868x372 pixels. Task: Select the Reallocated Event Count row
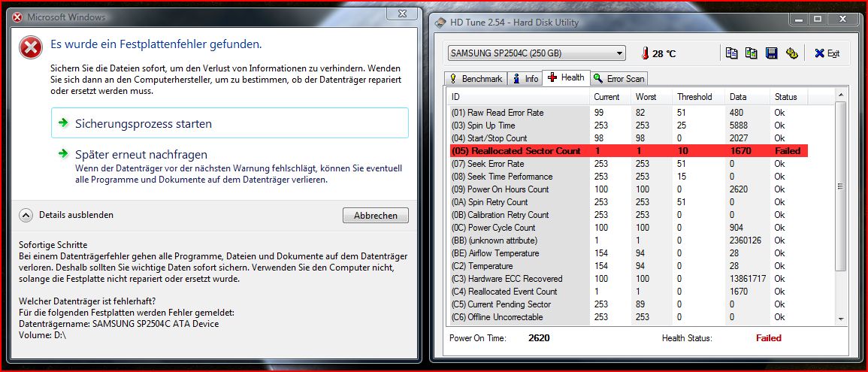628,291
